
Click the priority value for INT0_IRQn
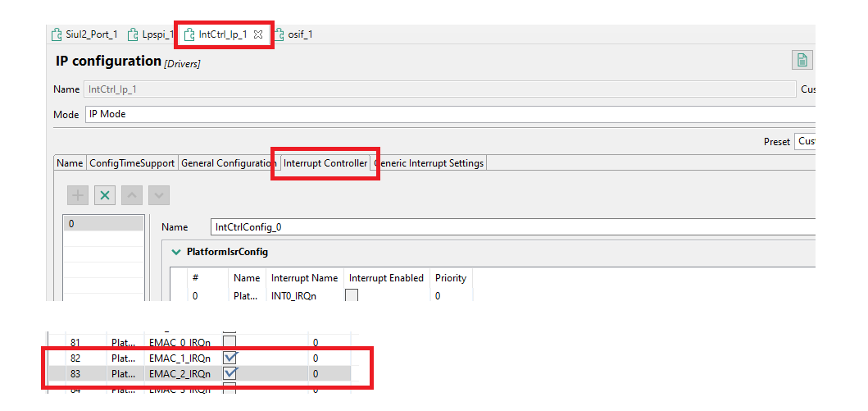coord(438,296)
